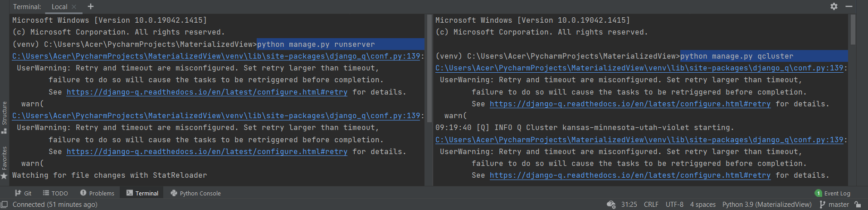This screenshot has height=210, width=868.
Task: Open conf.py:139 link above 'Watching for file changes'
Action: [216, 116]
